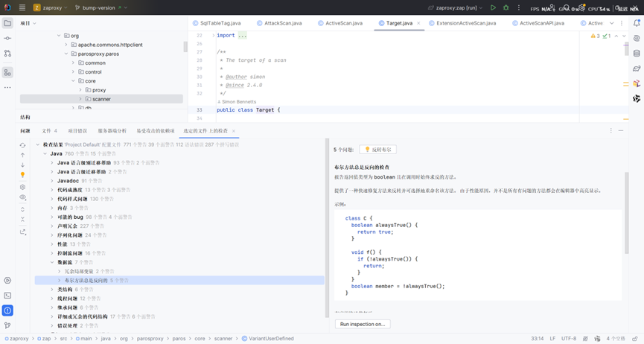Export inspection results icon
This screenshot has height=344, width=644.
[x=22, y=232]
